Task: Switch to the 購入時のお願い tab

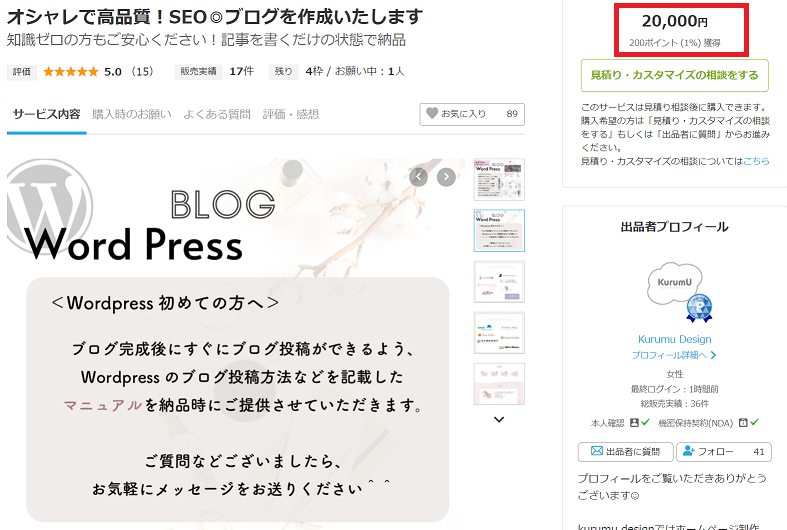Action: [x=132, y=114]
